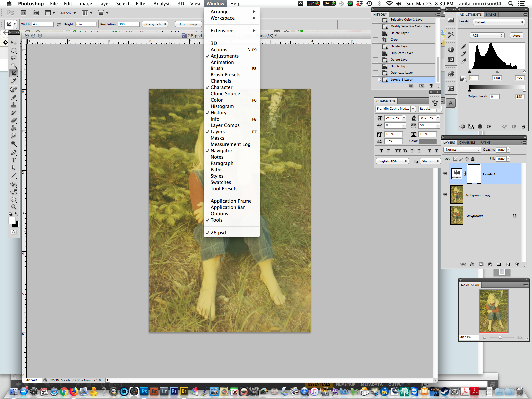Choose Swatches from the Window menu
The image size is (532, 399).
[221, 182]
